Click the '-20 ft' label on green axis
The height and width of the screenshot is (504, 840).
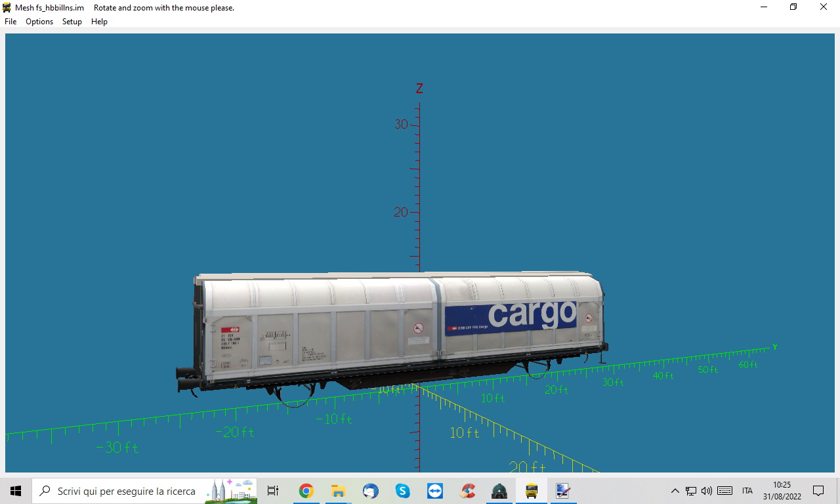(x=235, y=432)
